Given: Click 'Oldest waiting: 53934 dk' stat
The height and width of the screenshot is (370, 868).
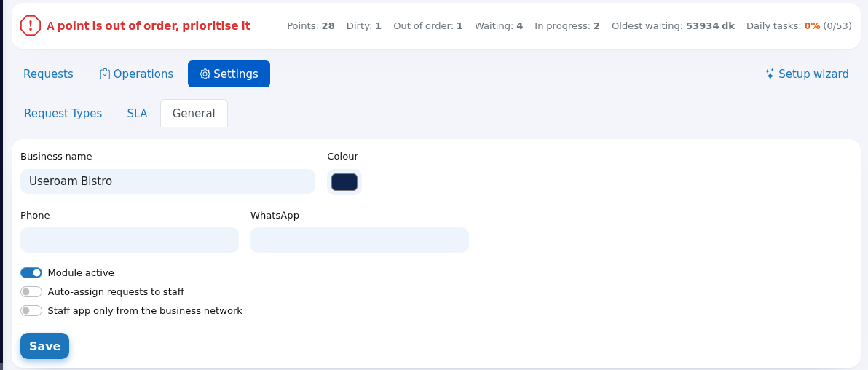Looking at the screenshot, I should click(673, 26).
